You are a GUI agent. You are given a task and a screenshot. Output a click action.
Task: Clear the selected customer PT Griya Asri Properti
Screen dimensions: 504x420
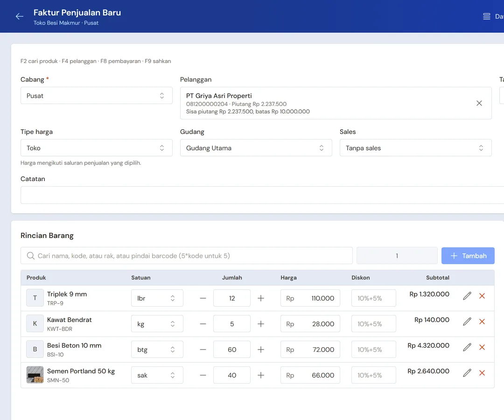click(479, 103)
